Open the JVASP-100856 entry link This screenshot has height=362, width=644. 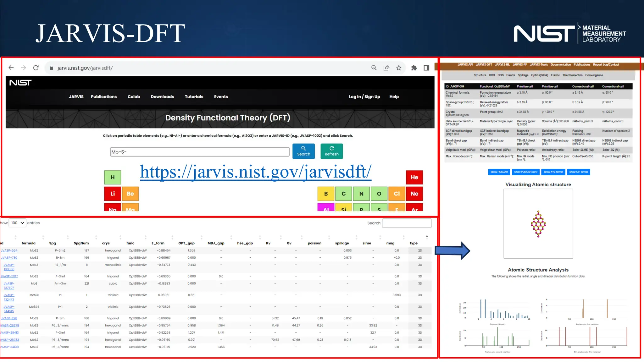[x=9, y=267]
